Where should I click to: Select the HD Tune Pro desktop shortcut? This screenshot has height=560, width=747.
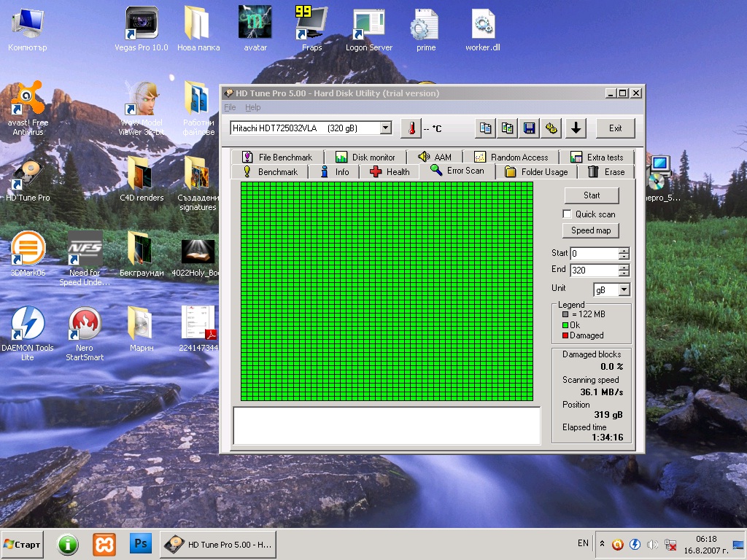(28, 181)
